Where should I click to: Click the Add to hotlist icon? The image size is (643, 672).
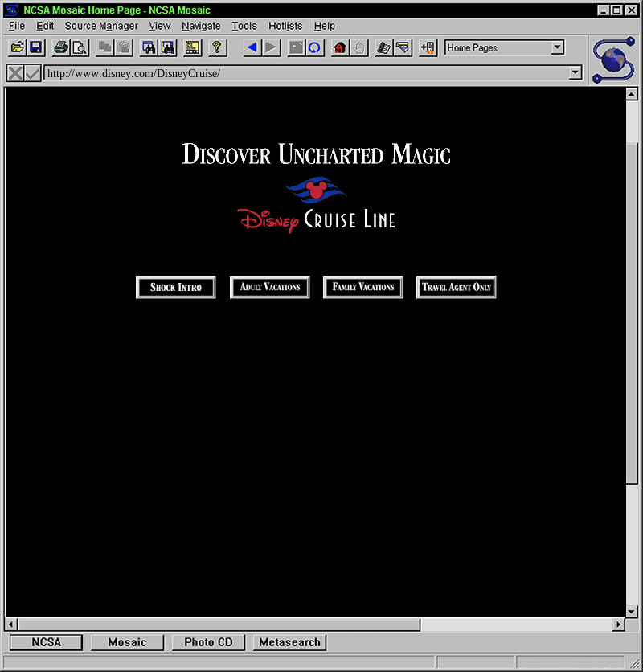[428, 48]
